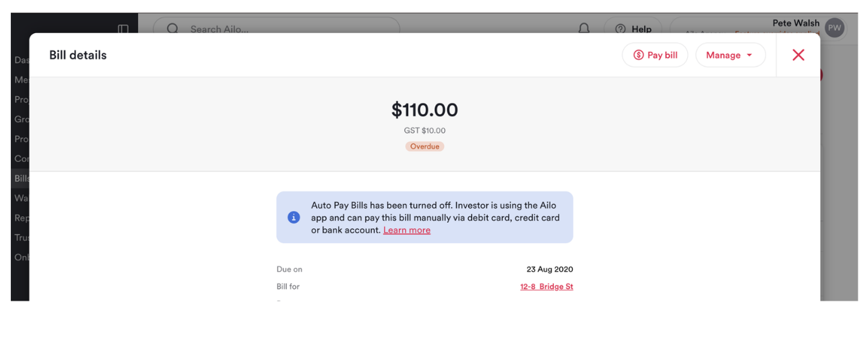Select Bills in the sidebar
The height and width of the screenshot is (348, 868).
22,178
